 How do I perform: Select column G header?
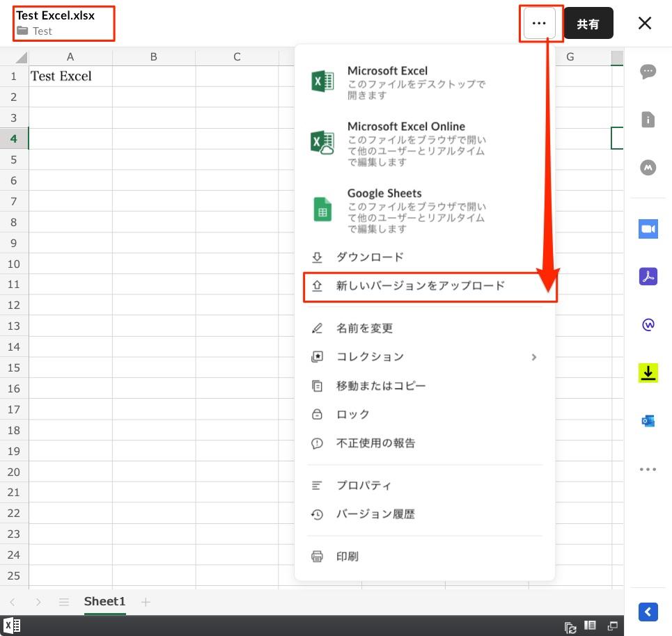coord(570,56)
